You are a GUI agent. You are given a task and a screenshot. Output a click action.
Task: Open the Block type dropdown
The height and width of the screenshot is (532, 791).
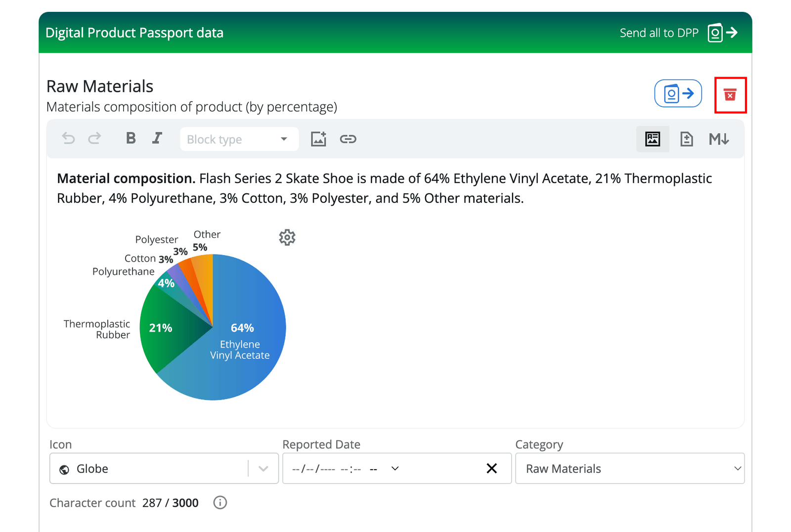239,139
